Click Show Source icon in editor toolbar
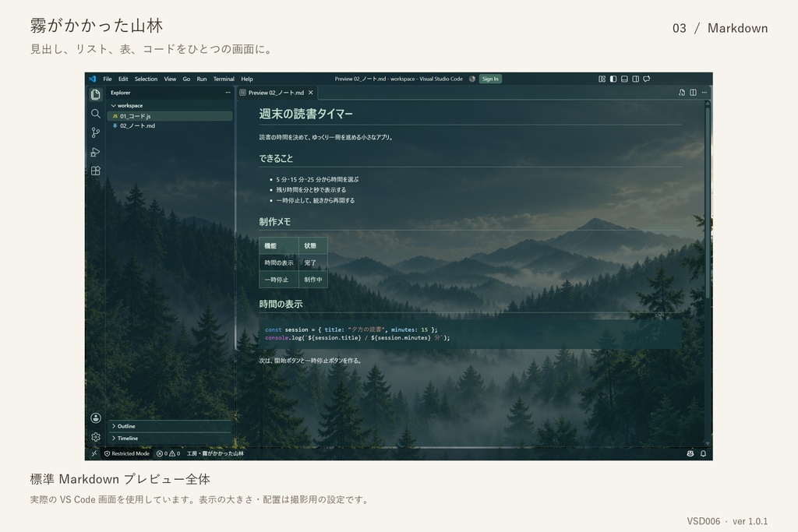Viewport: 798px width, 532px height. coord(682,93)
